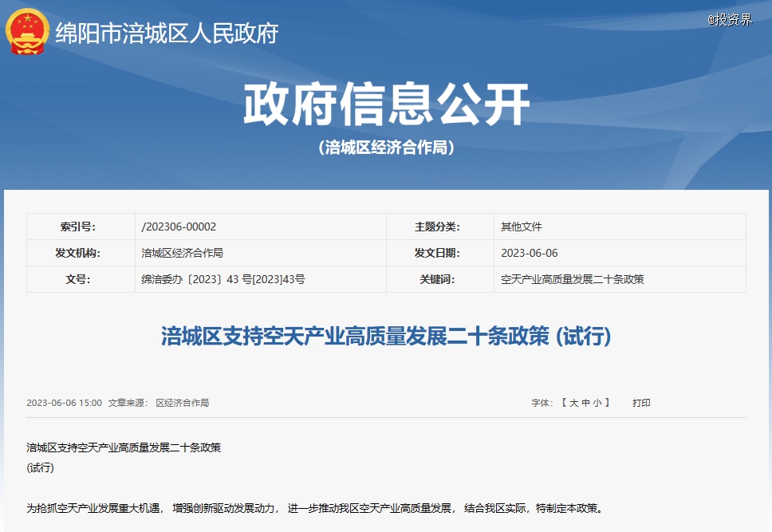Click the blue article title 涪城区支持空天产业高质量发展二十条政策
The height and width of the screenshot is (532, 772).
point(386,337)
